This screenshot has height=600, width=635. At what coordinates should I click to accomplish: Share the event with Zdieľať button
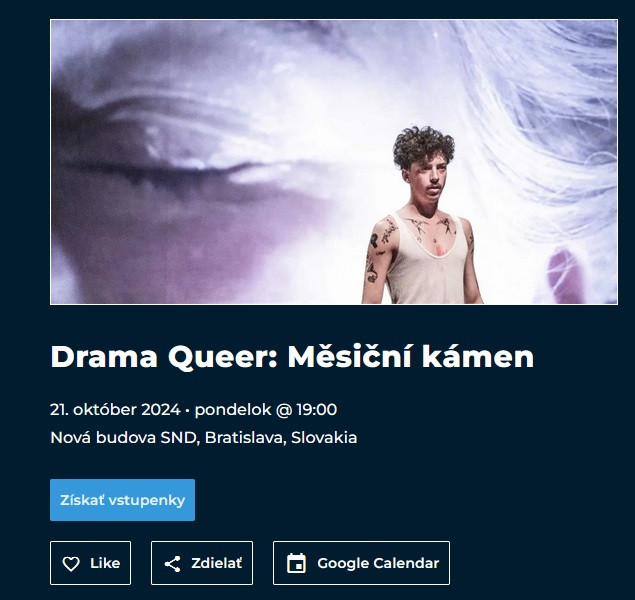pos(202,563)
